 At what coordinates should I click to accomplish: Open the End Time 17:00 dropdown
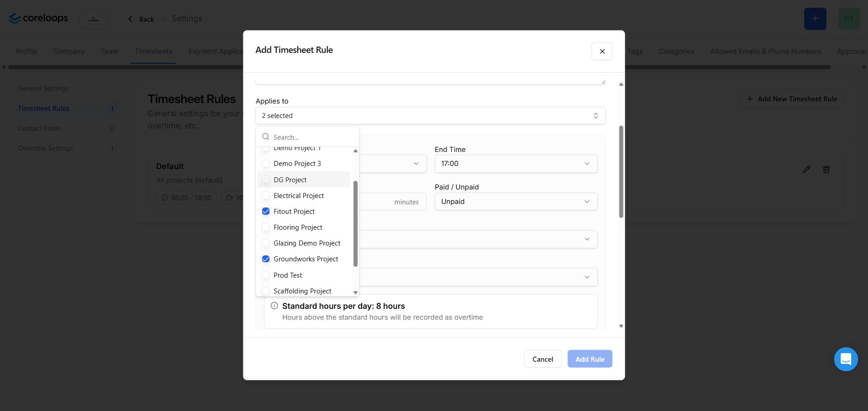(x=516, y=164)
